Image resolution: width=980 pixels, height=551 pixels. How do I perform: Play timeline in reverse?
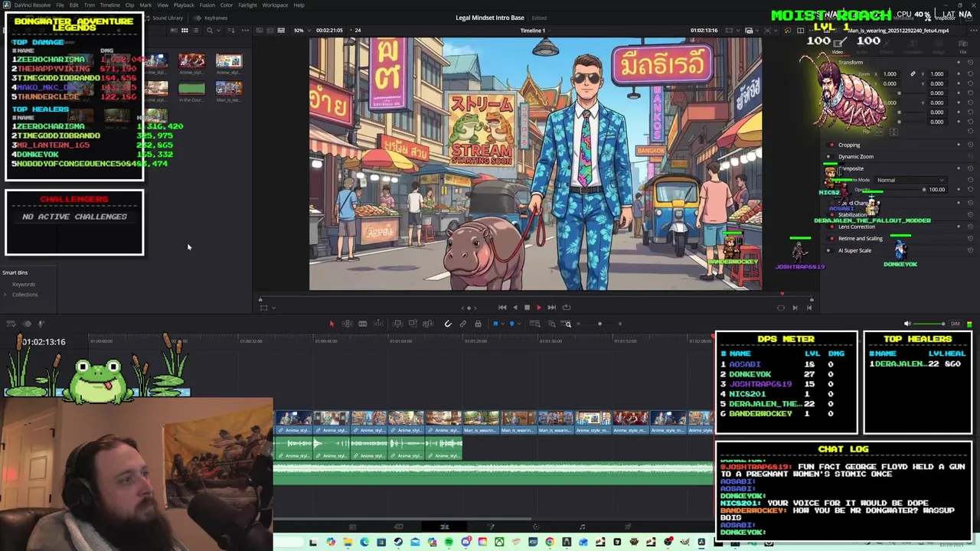coord(514,308)
